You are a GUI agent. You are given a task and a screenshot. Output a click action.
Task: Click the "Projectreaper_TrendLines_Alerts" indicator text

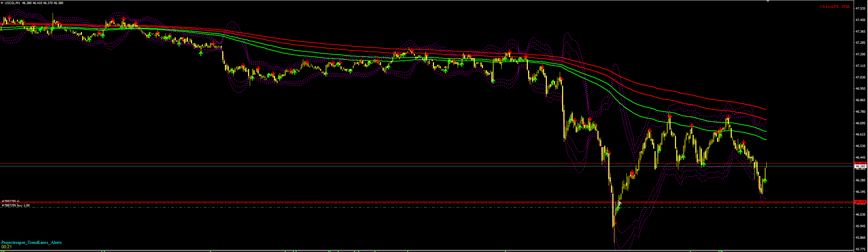click(32, 242)
